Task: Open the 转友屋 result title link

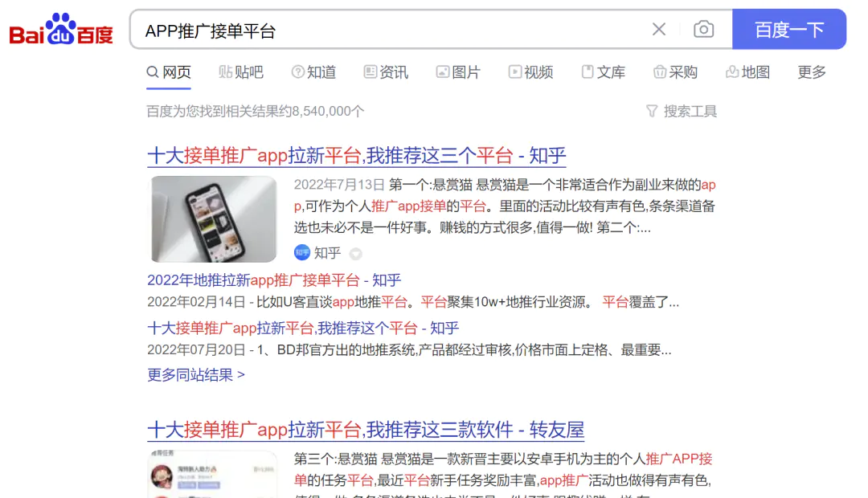Action: click(366, 430)
